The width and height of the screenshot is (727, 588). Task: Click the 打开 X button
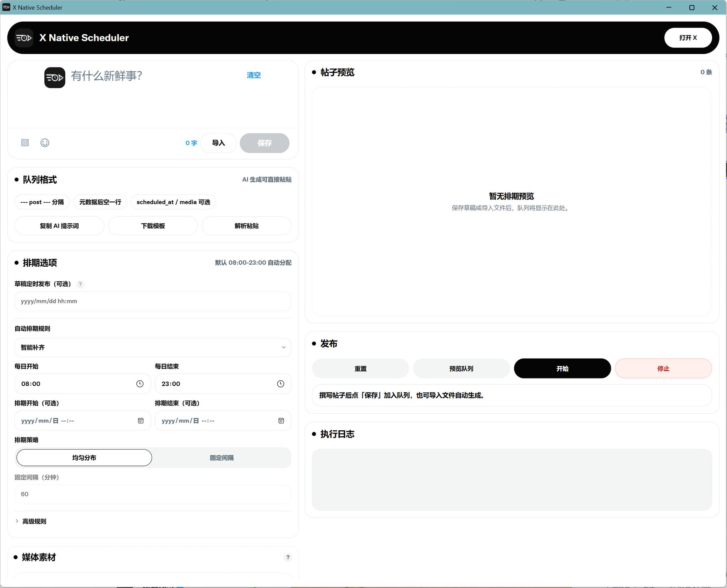[x=688, y=38]
